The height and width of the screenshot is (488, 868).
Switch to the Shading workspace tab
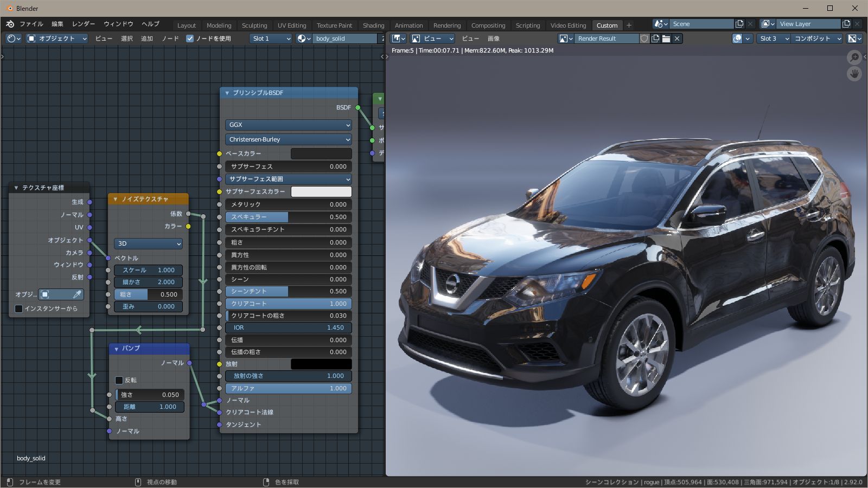coord(373,25)
